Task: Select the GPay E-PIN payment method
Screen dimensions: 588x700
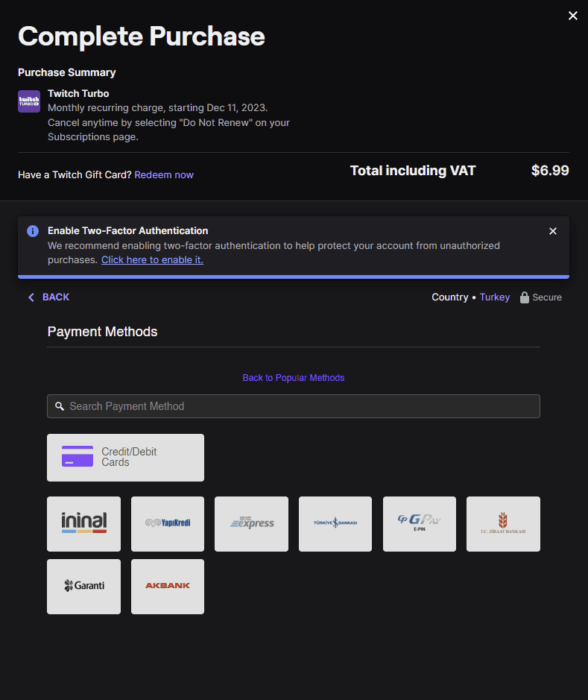Action: (x=420, y=524)
